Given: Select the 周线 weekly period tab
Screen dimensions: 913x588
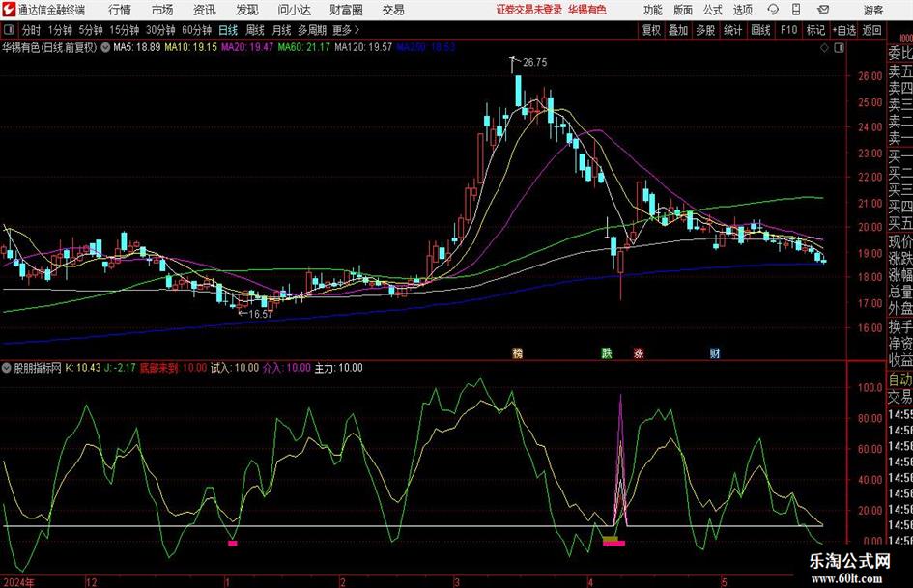Looking at the screenshot, I should click(x=255, y=30).
